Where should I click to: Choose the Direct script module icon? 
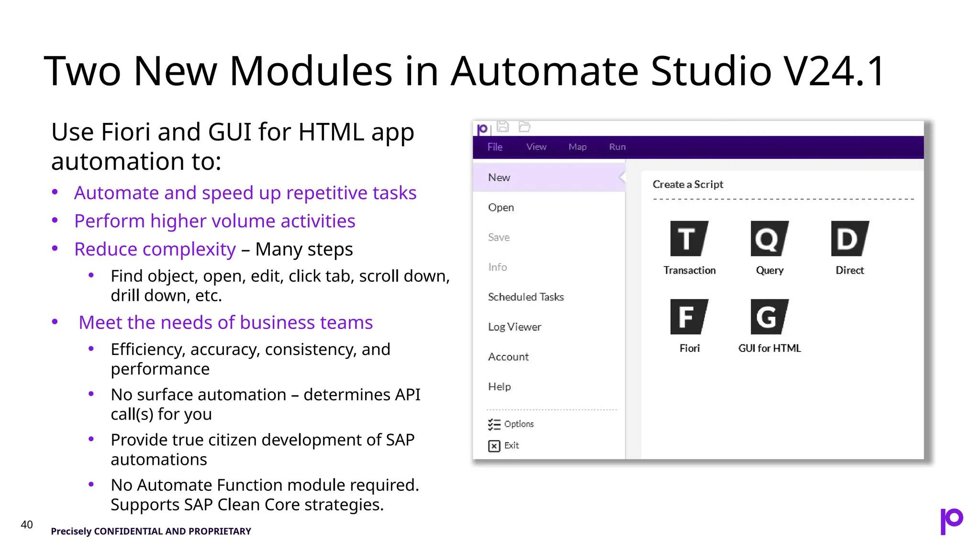tap(849, 239)
